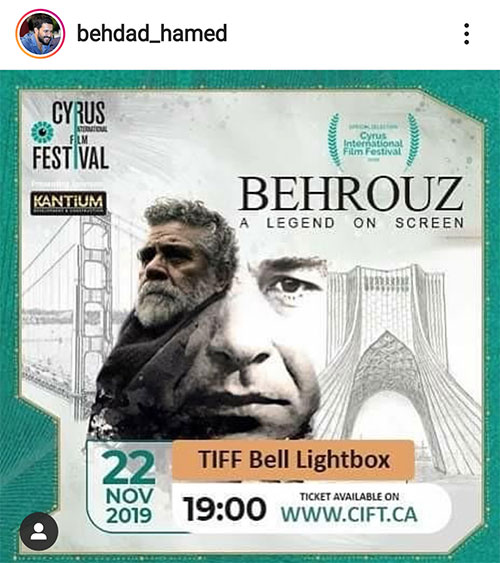Viewport: 500px width, 563px height.
Task: Tap the 'A Legend on Screen' subtitle
Action: [x=351, y=223]
